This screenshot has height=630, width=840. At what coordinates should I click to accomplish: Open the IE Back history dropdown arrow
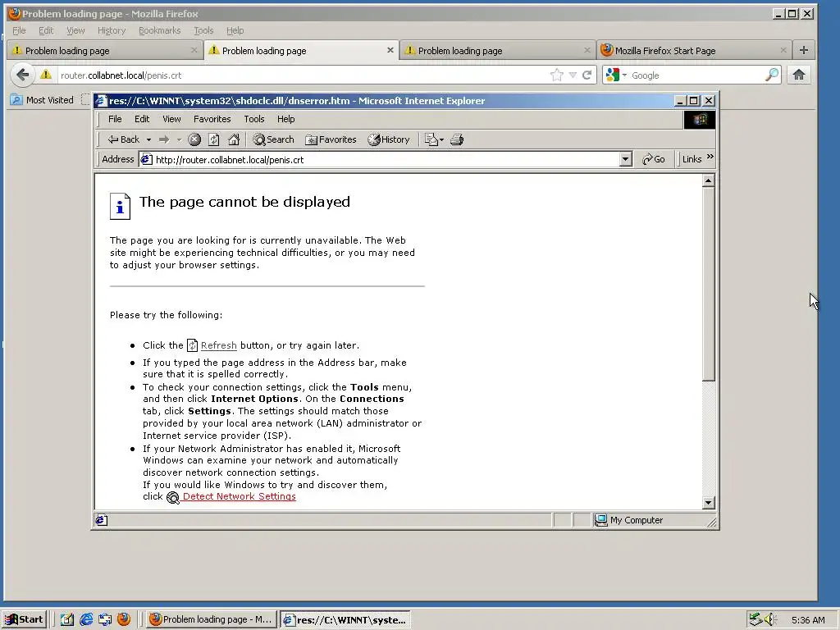tap(148, 139)
